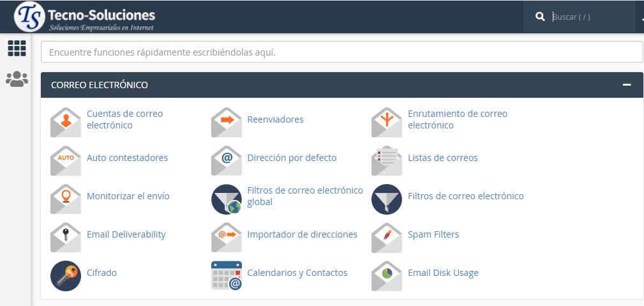Click the Listas de correos icon
The height and width of the screenshot is (306, 644).
(387, 160)
